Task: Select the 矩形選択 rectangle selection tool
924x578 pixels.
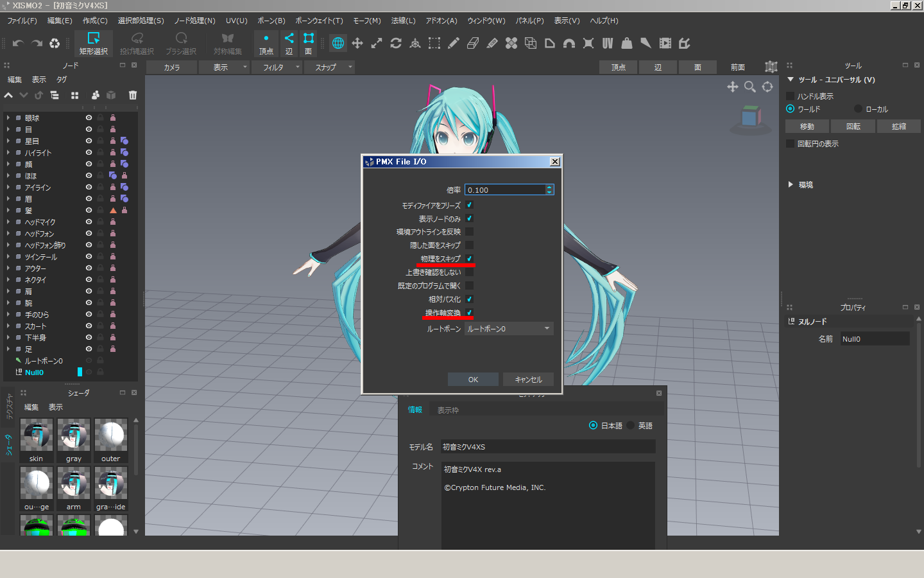Action: point(94,43)
